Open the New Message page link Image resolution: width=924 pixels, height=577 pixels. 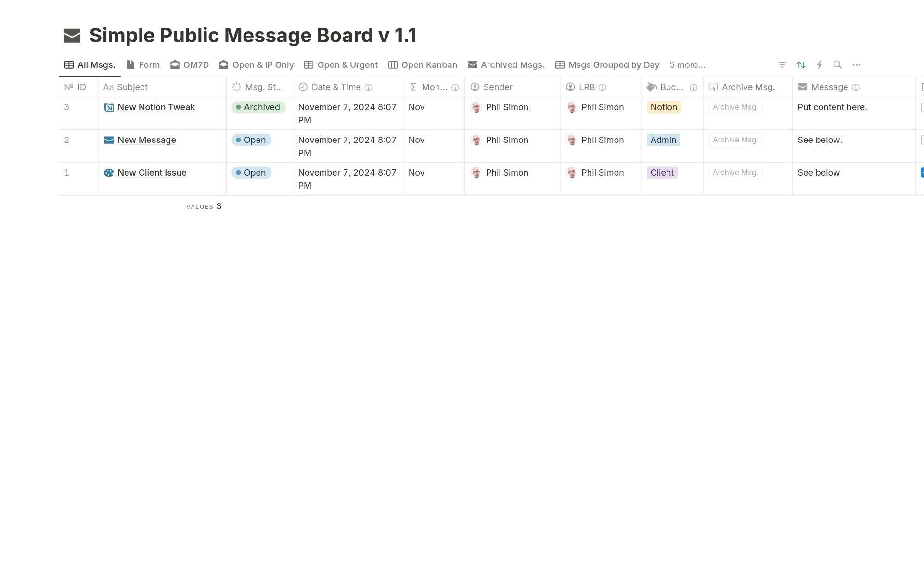147,140
